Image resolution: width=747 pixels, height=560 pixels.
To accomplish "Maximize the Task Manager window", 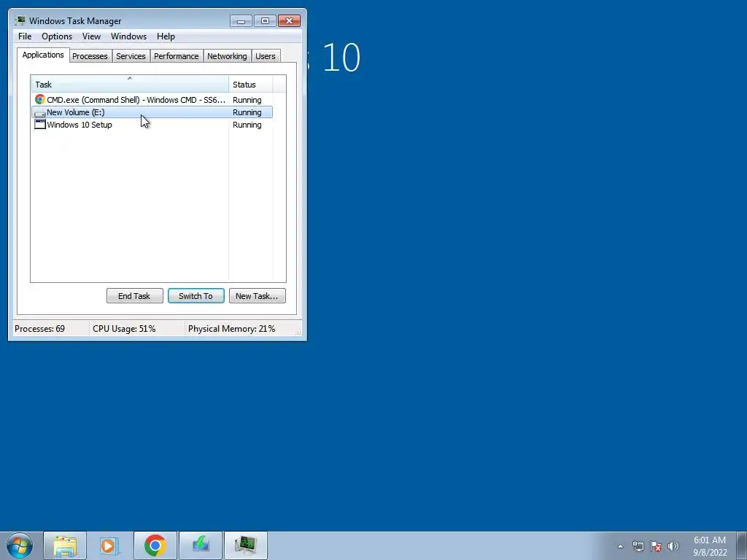I will 265,21.
